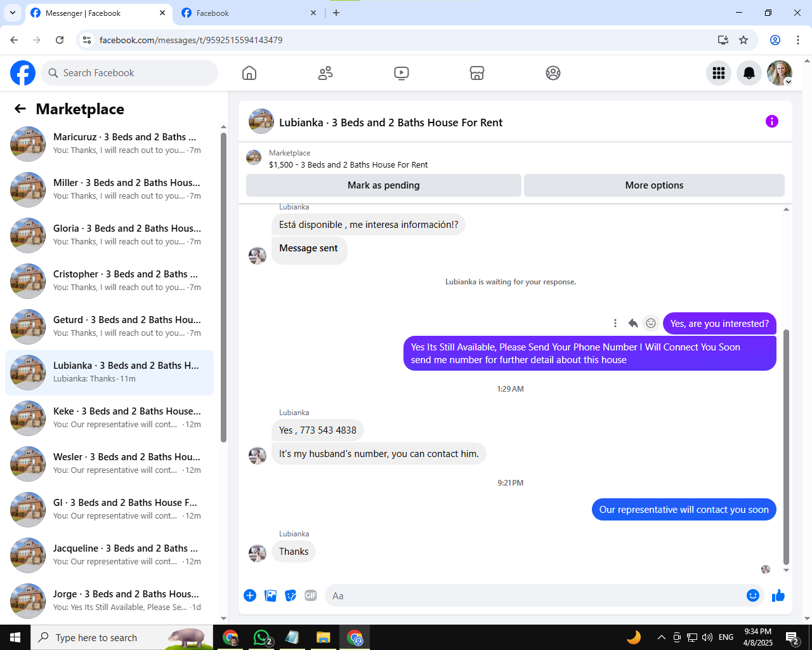Open Keke conversation
812x650 pixels.
(109, 418)
